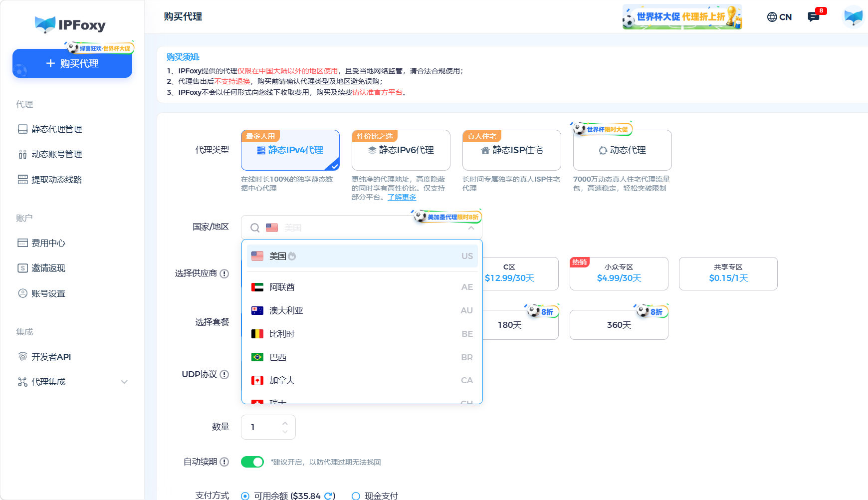Choose 阿联酋 from the country list
The width and height of the screenshot is (868, 500).
[363, 287]
